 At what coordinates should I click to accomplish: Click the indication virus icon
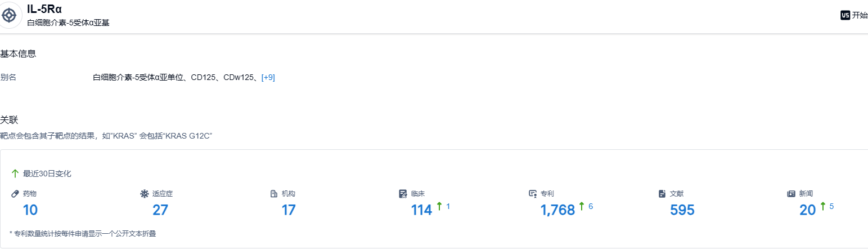tap(144, 194)
